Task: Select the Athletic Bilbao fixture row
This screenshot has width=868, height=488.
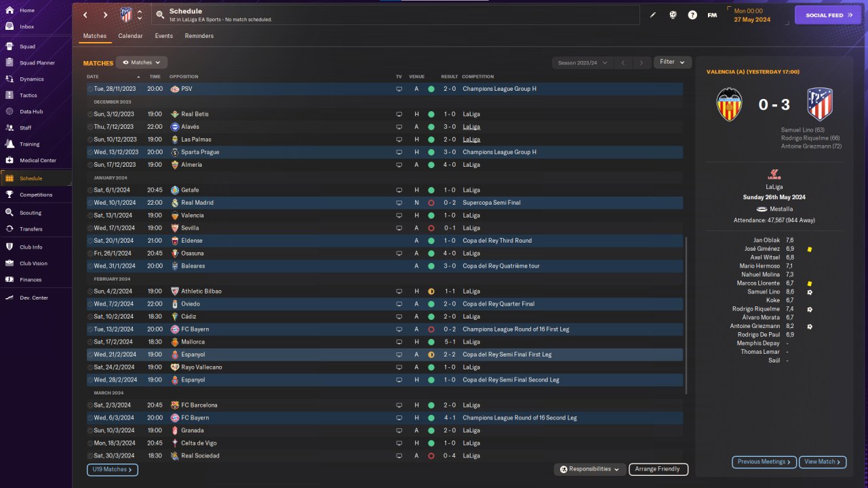Action: point(384,291)
